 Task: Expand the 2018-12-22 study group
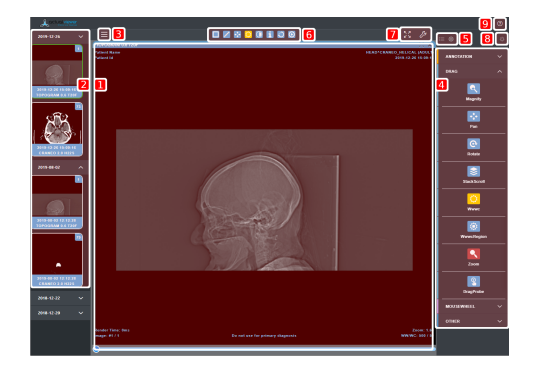tap(60, 298)
